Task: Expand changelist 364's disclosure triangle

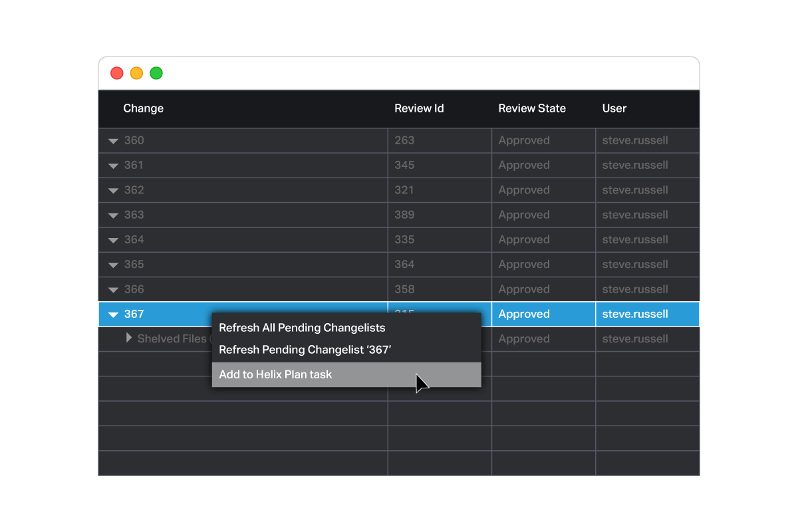Action: [113, 239]
